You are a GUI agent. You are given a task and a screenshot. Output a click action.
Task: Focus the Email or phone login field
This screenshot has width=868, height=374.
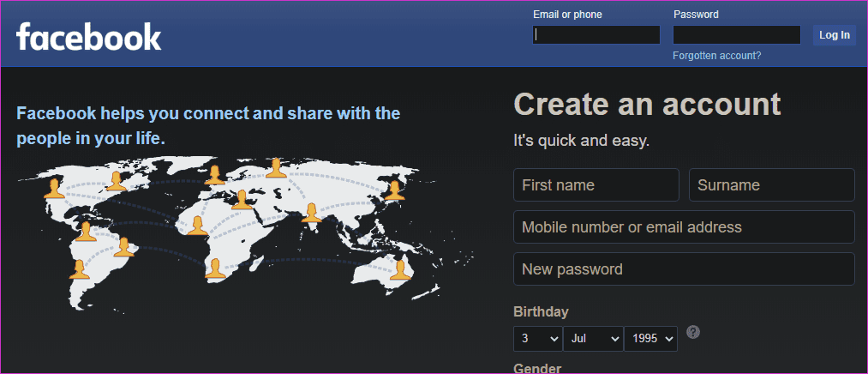tap(596, 35)
